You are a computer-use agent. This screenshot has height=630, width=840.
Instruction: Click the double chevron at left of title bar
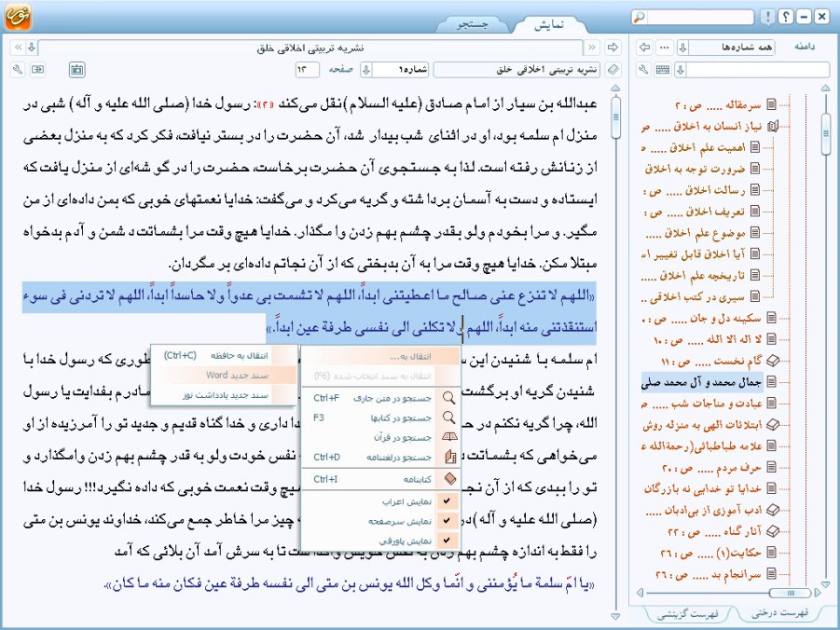[x=18, y=48]
